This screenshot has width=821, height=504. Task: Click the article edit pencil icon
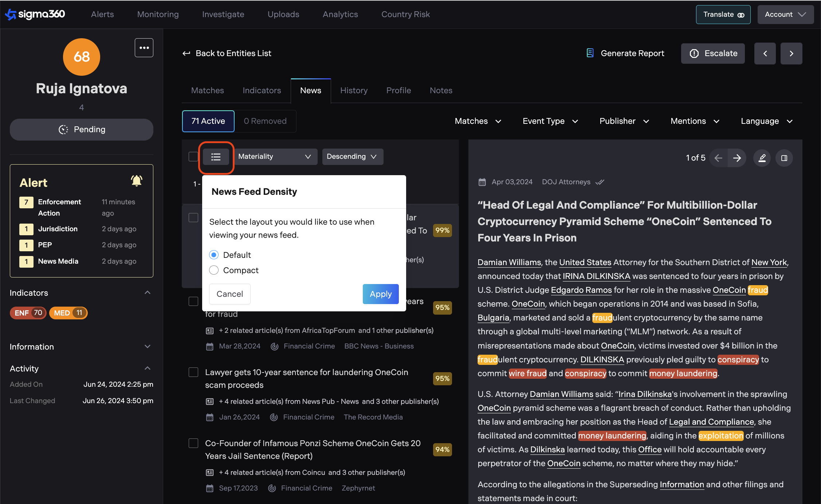762,158
